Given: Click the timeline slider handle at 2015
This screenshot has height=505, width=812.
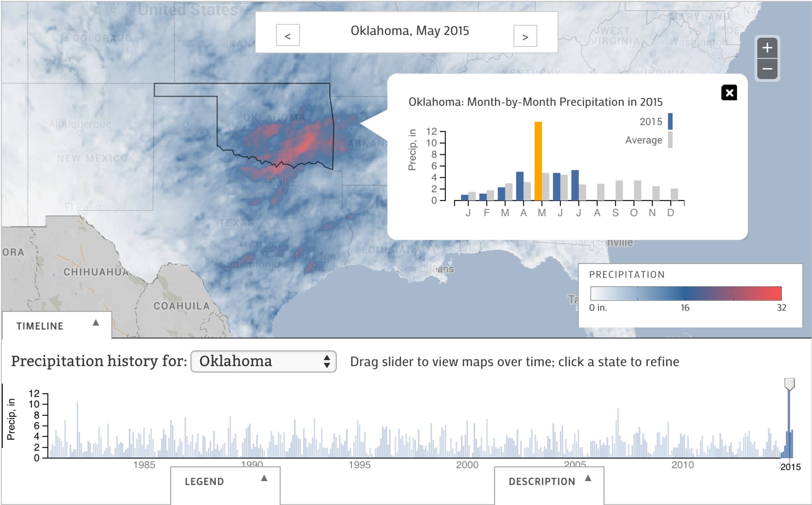Looking at the screenshot, I should click(x=789, y=384).
